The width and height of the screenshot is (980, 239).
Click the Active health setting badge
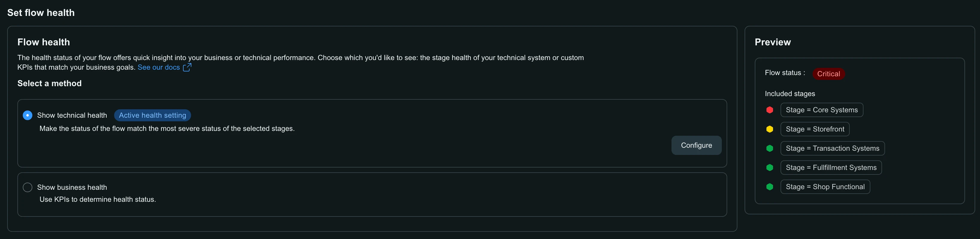[x=152, y=115]
